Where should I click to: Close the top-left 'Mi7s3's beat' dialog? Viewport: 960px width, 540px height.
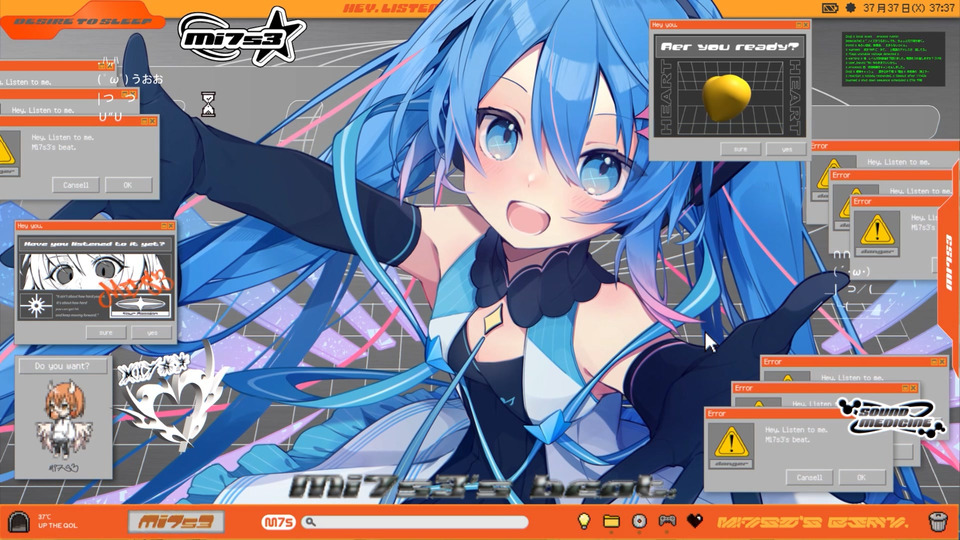coord(152,121)
